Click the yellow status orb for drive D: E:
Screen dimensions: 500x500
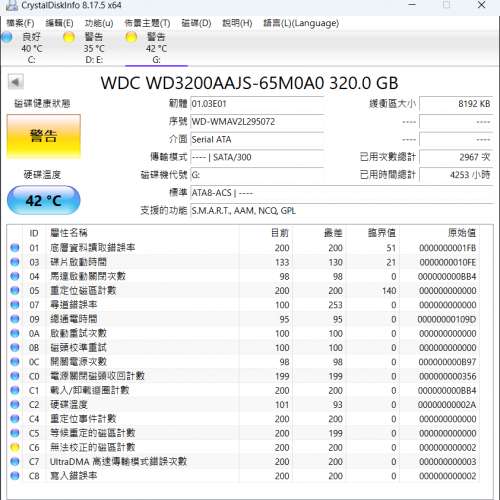click(x=69, y=37)
